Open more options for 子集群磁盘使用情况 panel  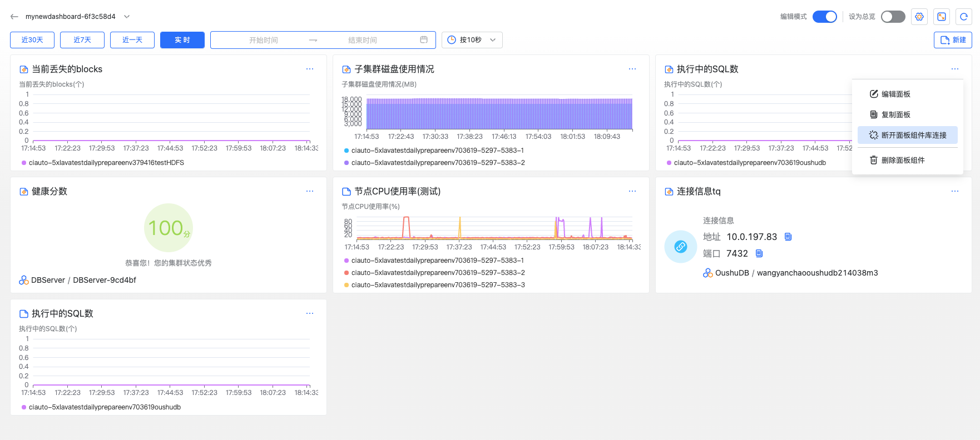632,69
